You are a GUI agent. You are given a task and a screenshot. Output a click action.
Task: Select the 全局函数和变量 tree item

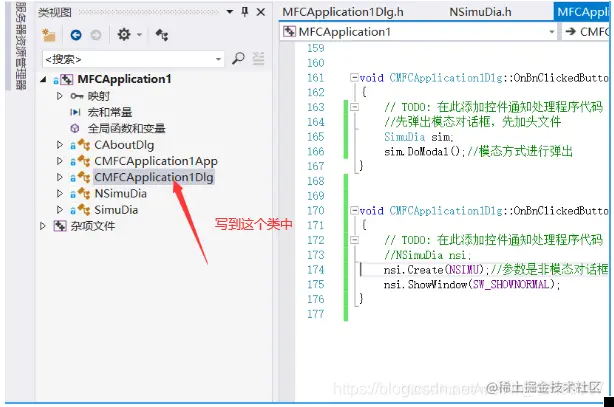(x=126, y=128)
